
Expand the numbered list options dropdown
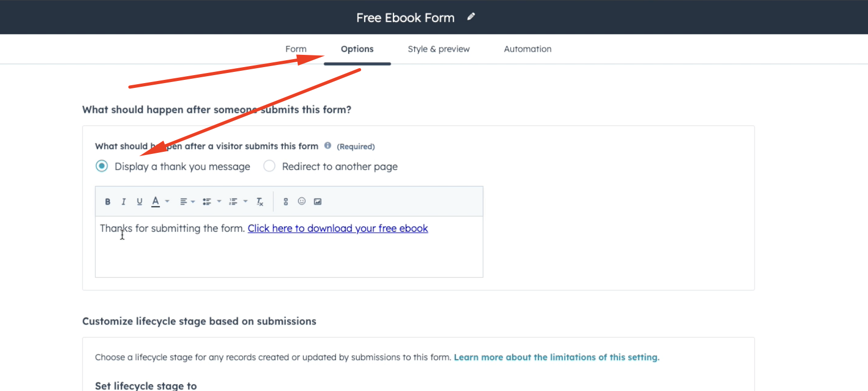pyautogui.click(x=245, y=201)
